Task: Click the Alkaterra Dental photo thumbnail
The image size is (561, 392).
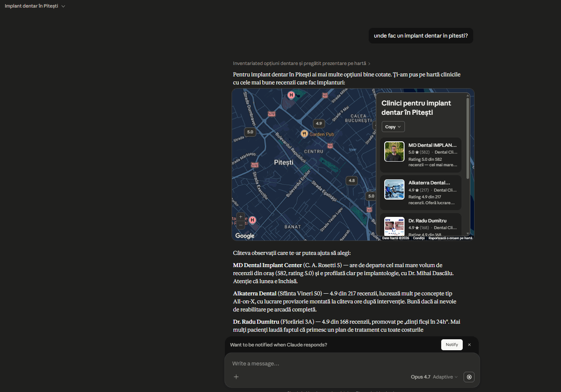Action: [394, 189]
